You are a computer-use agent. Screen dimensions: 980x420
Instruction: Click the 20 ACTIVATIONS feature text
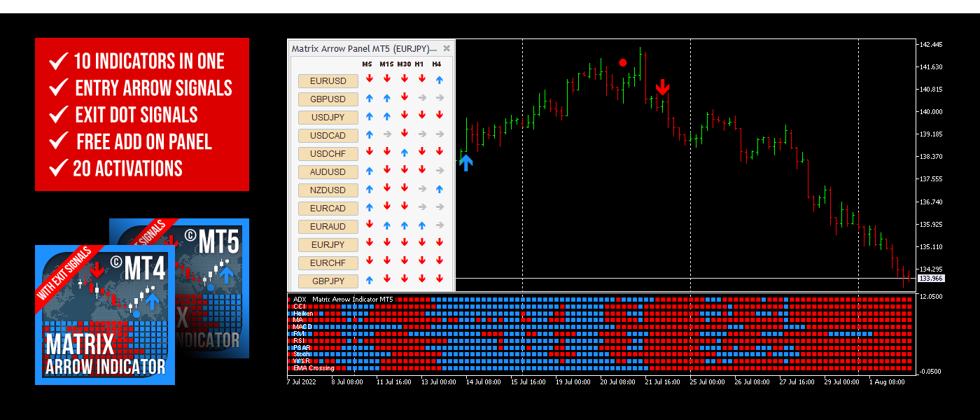point(127,169)
